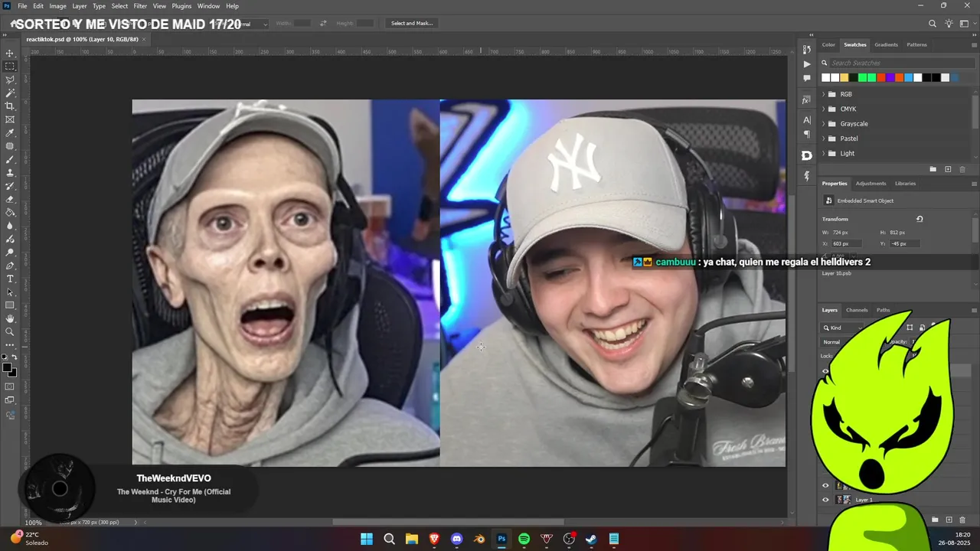Change the screen mode
Viewport: 980px width, 551px height.
pyautogui.click(x=10, y=400)
